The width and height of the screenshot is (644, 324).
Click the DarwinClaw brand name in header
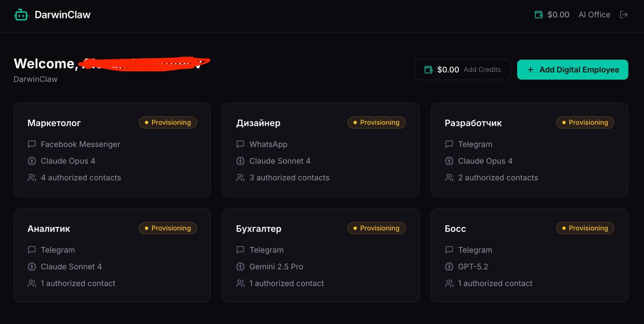[x=62, y=15]
